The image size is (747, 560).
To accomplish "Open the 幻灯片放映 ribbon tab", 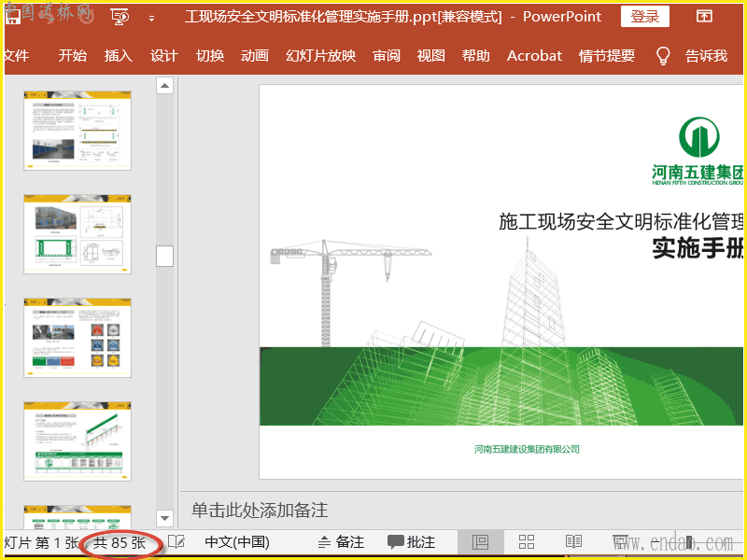I will click(x=320, y=56).
